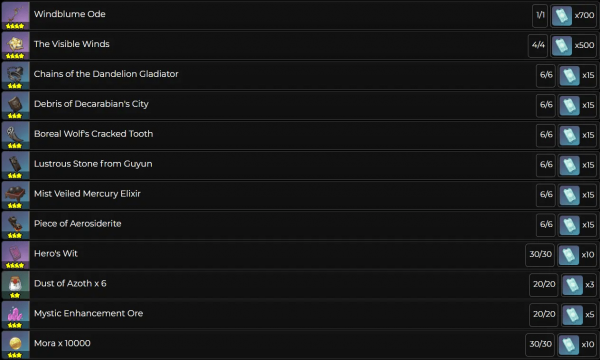The image size is (600, 360).
Task: Click Piece of Aerosiderite icon
Action: (15, 225)
